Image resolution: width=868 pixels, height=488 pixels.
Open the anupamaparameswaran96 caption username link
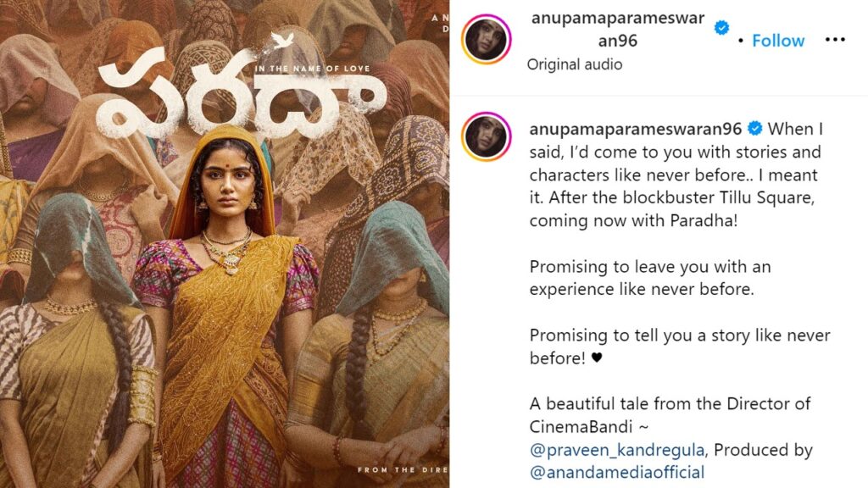[x=635, y=130]
